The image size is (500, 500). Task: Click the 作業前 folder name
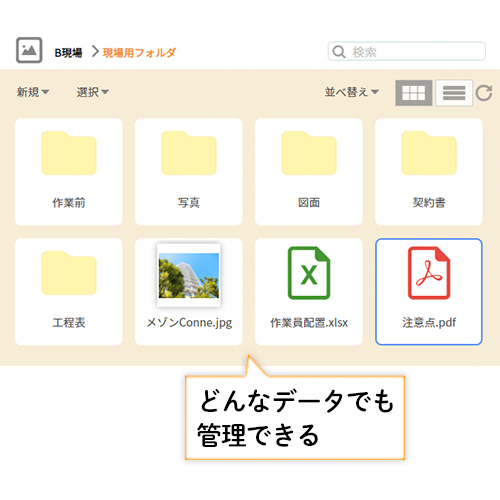point(69,203)
